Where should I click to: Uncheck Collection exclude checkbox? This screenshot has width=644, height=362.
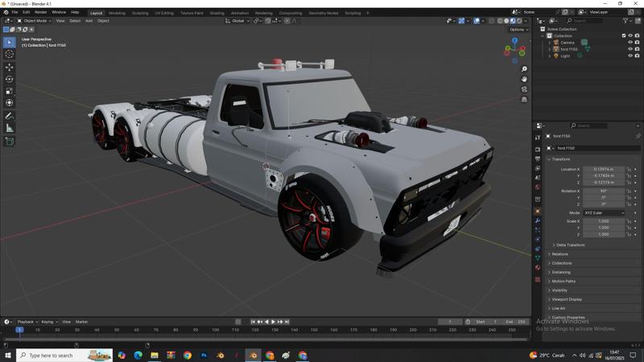pyautogui.click(x=623, y=35)
